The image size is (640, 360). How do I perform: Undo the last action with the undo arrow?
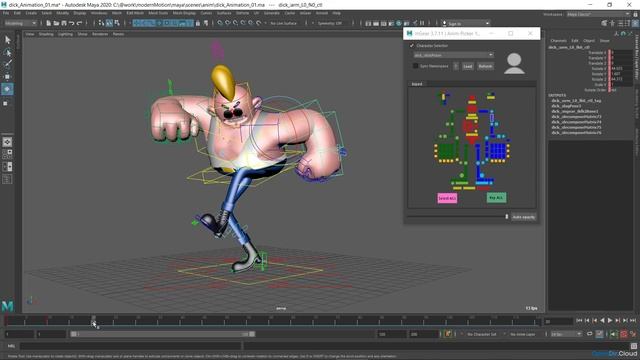tap(72, 23)
